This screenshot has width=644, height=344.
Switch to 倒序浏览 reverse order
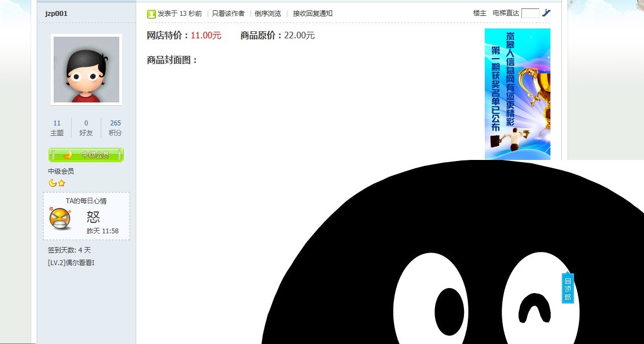tap(268, 14)
